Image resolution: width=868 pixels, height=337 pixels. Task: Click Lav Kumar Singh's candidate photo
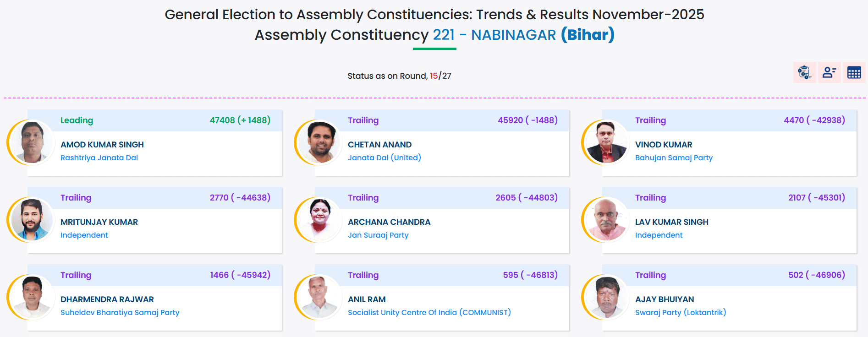(606, 219)
